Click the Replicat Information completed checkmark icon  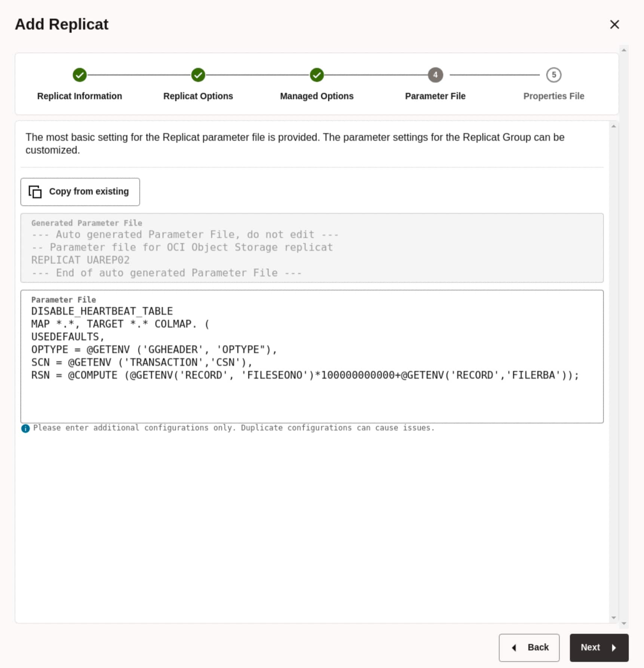(x=79, y=75)
